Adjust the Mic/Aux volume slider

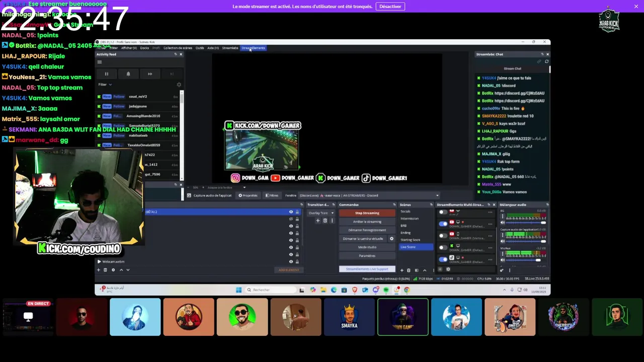526,260
